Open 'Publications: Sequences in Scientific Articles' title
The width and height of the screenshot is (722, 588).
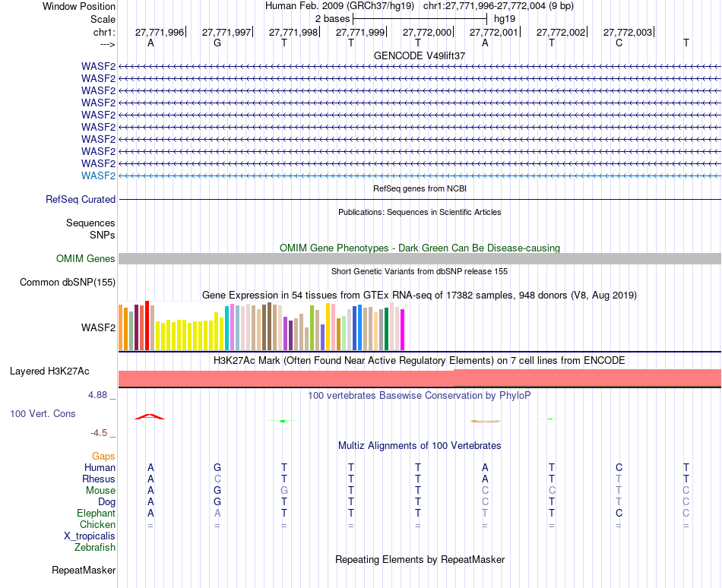click(x=420, y=212)
